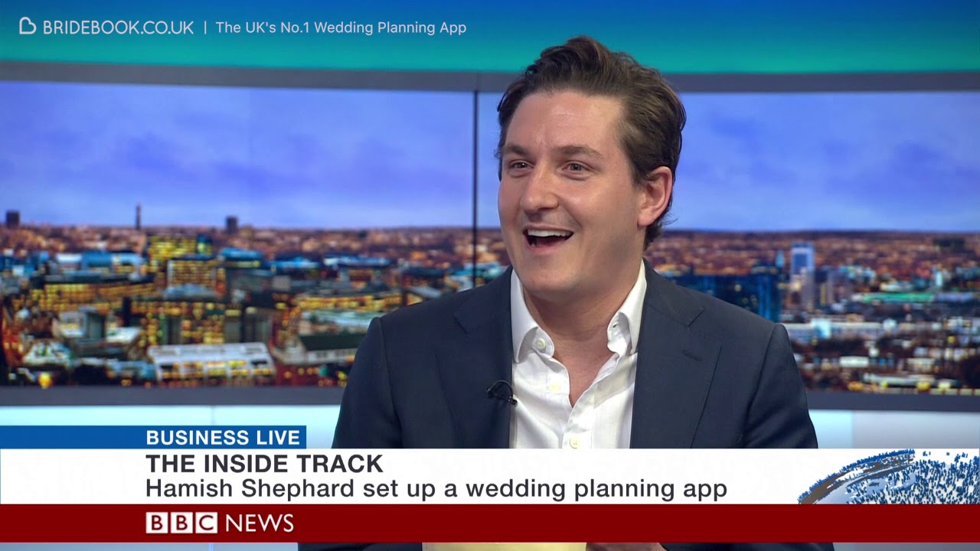
Task: Click the globe graphic in the lower banner
Action: [x=889, y=477]
